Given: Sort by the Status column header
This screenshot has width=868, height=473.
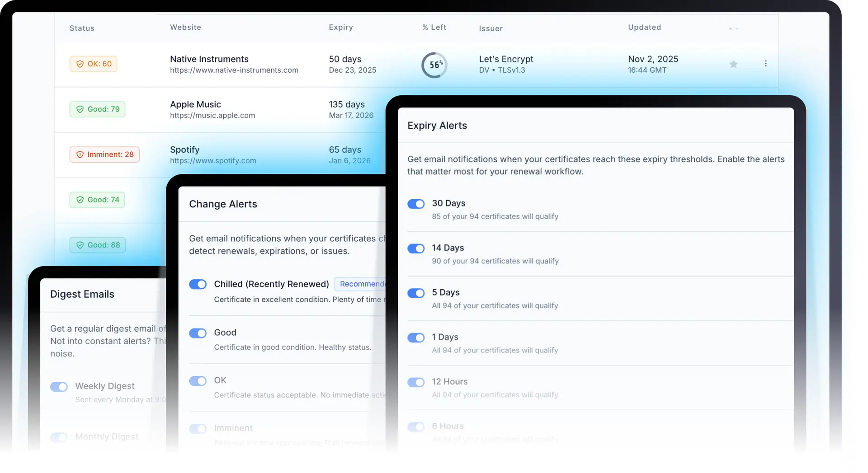Looking at the screenshot, I should pos(82,28).
